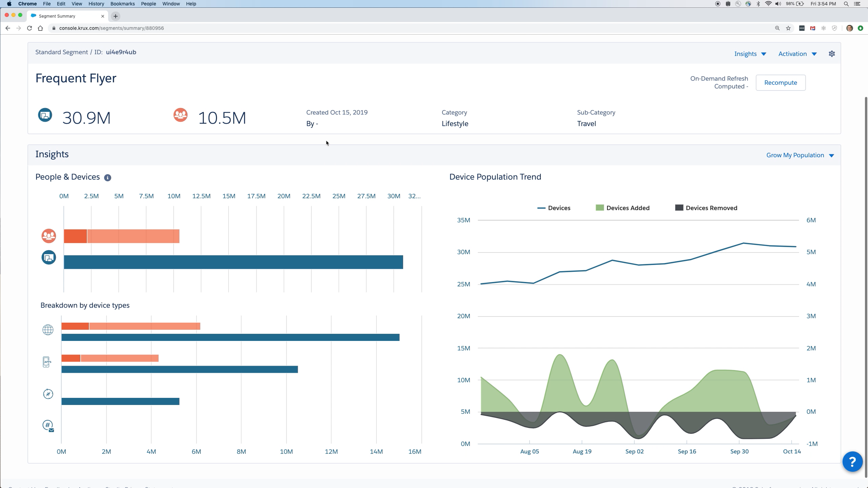The image size is (868, 488).
Task: Click the hashtag/social device type icon
Action: (x=47, y=426)
